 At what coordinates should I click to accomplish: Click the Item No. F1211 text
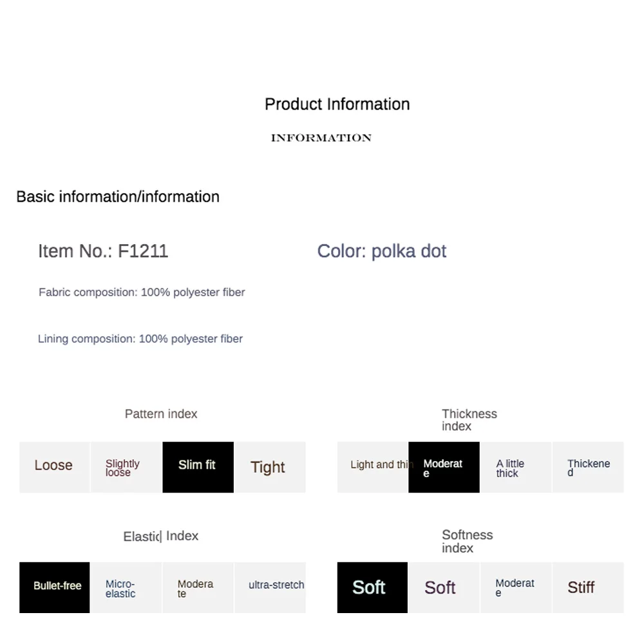103,251
